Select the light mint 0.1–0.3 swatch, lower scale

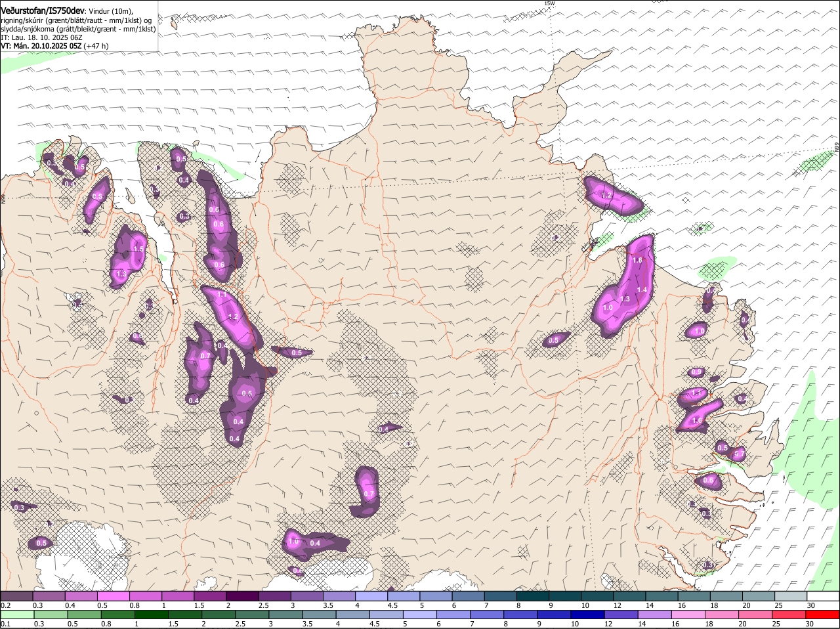point(16,615)
